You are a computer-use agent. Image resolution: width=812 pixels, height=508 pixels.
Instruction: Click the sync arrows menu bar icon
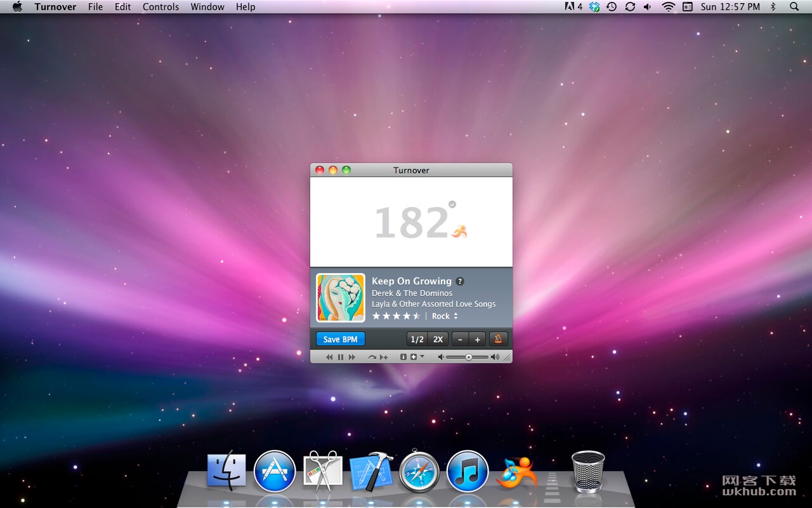click(x=630, y=7)
